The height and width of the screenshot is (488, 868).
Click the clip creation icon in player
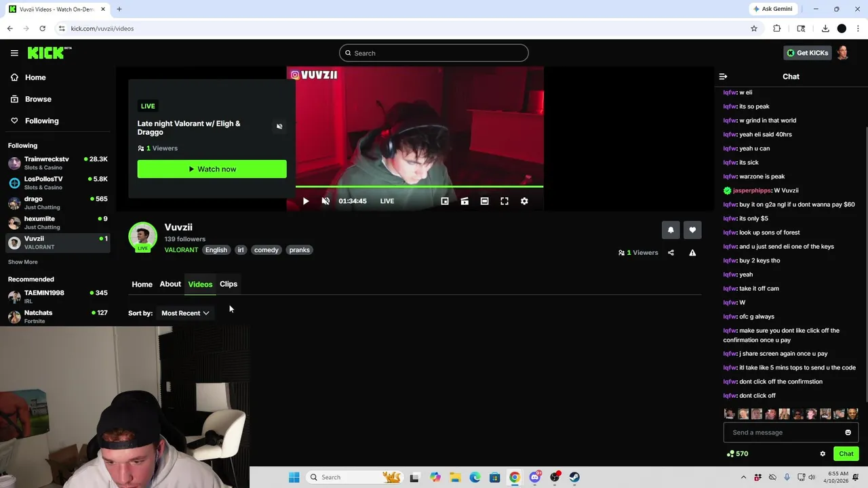465,201
